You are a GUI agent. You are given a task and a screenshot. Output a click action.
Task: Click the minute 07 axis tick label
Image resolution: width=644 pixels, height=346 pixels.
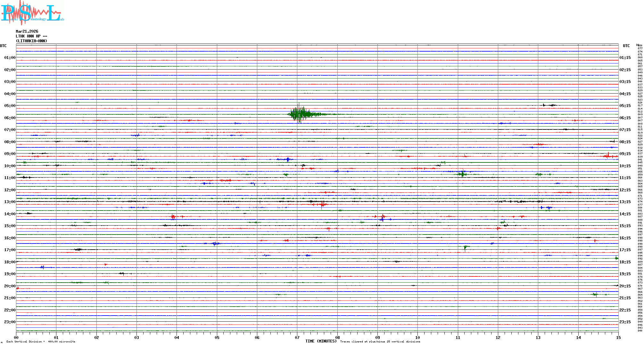(297, 338)
